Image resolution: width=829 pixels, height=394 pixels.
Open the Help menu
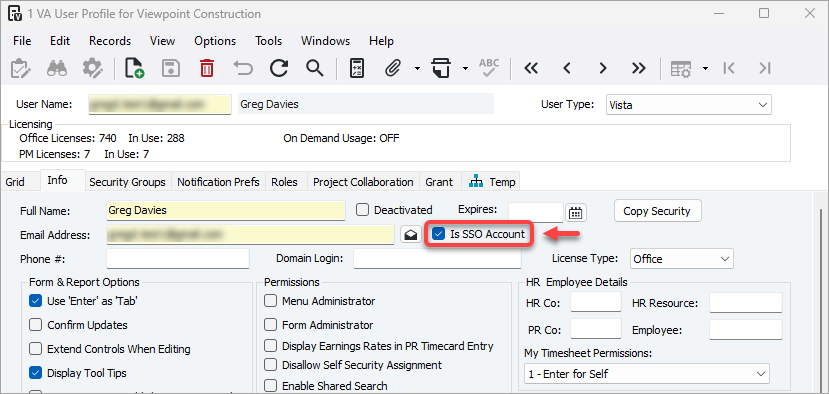[x=381, y=41]
